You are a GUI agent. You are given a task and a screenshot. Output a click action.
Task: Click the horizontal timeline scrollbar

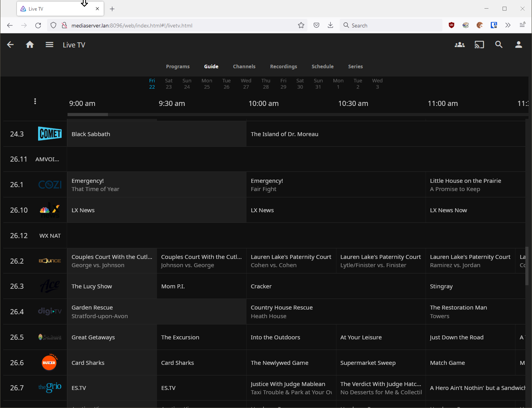(87, 114)
